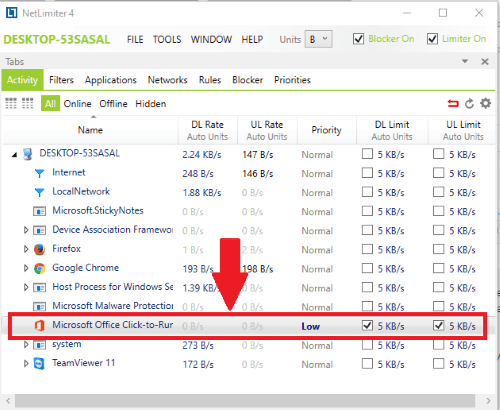500x410 pixels.
Task: Click the Firefox browser icon
Action: (39, 249)
